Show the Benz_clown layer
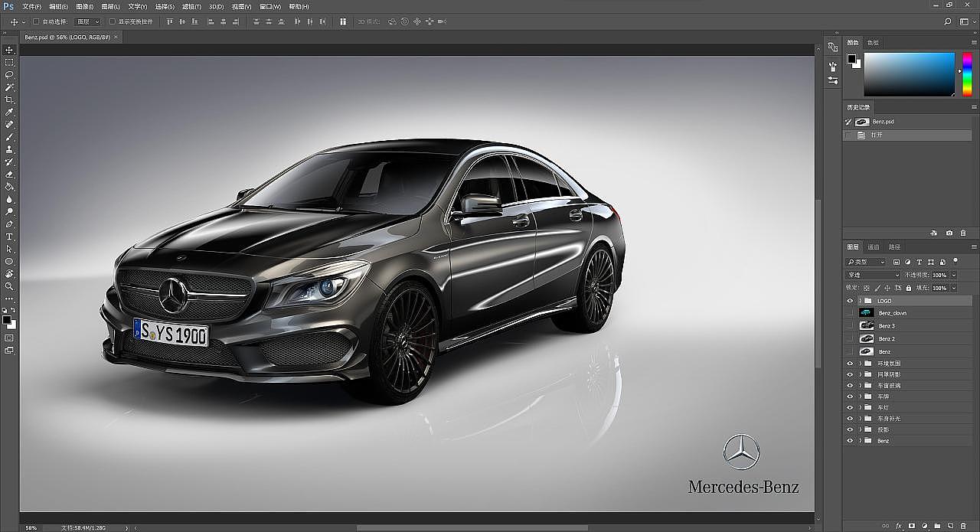Screen dimensions: 980x532 coord(849,313)
